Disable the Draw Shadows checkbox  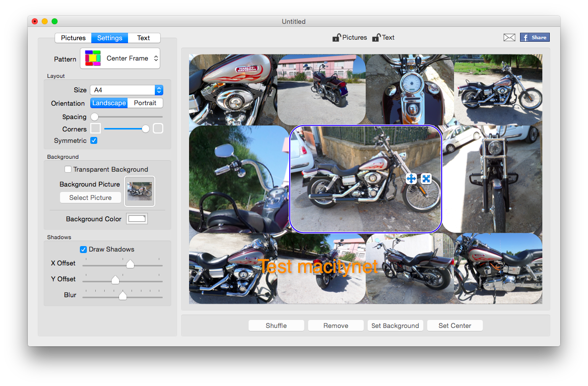click(83, 250)
